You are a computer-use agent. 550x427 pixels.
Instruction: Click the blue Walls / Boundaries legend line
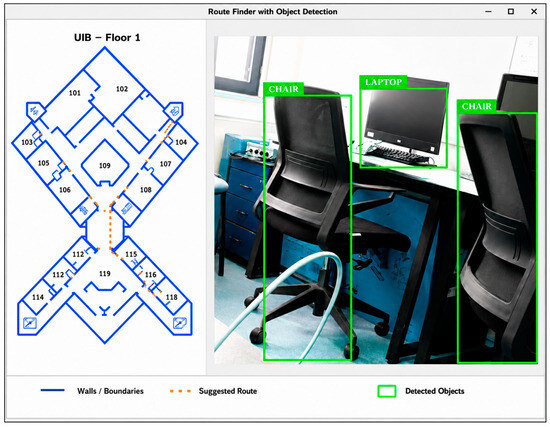click(x=53, y=390)
